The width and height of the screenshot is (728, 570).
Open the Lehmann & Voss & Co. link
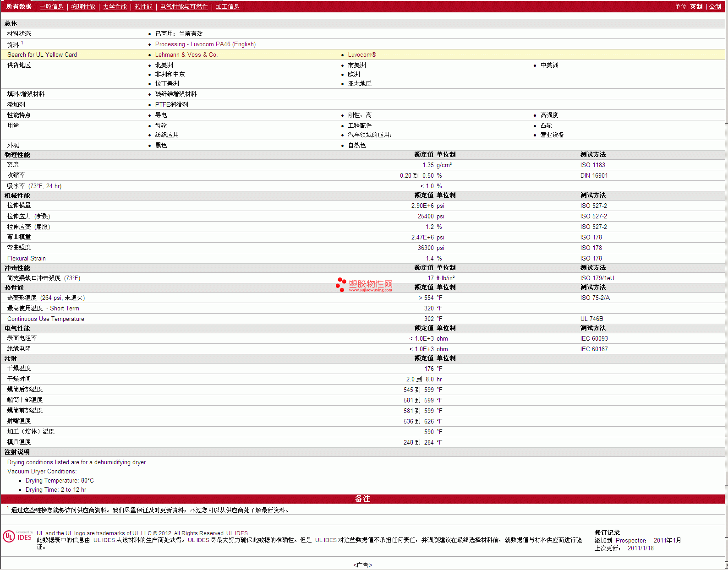pos(186,54)
